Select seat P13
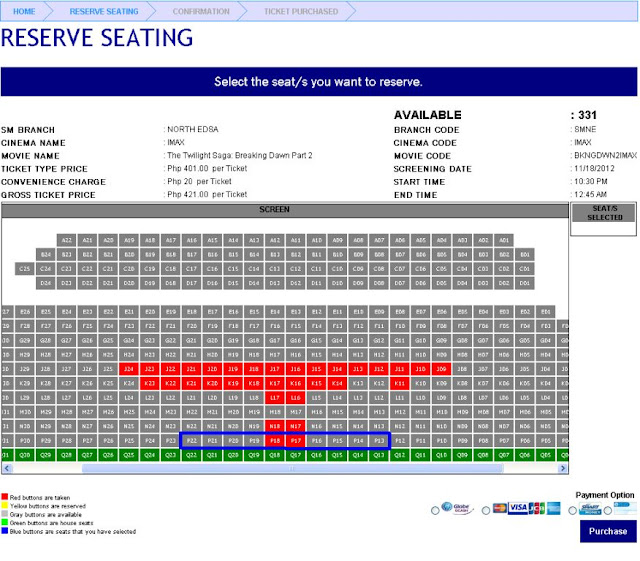The width and height of the screenshot is (640, 561). pyautogui.click(x=379, y=440)
